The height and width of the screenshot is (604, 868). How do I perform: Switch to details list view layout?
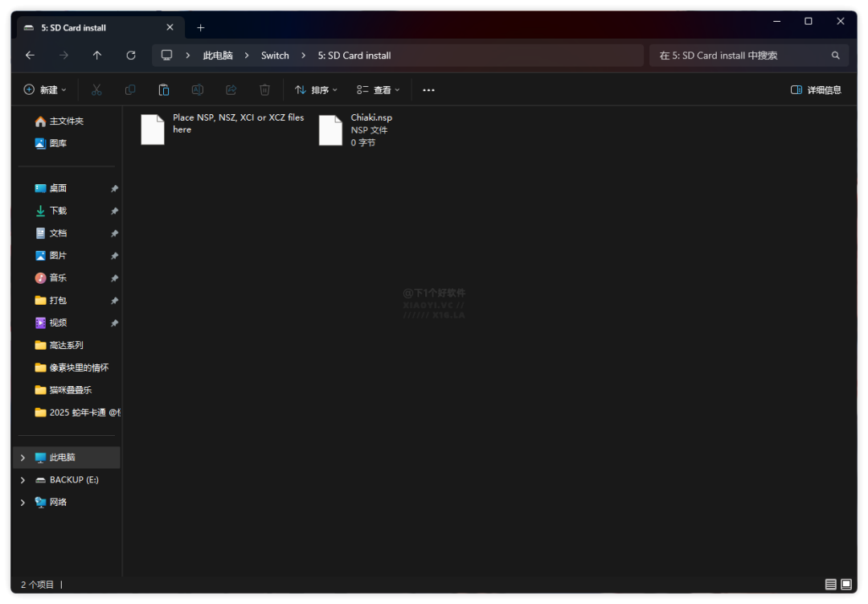pyautogui.click(x=830, y=584)
